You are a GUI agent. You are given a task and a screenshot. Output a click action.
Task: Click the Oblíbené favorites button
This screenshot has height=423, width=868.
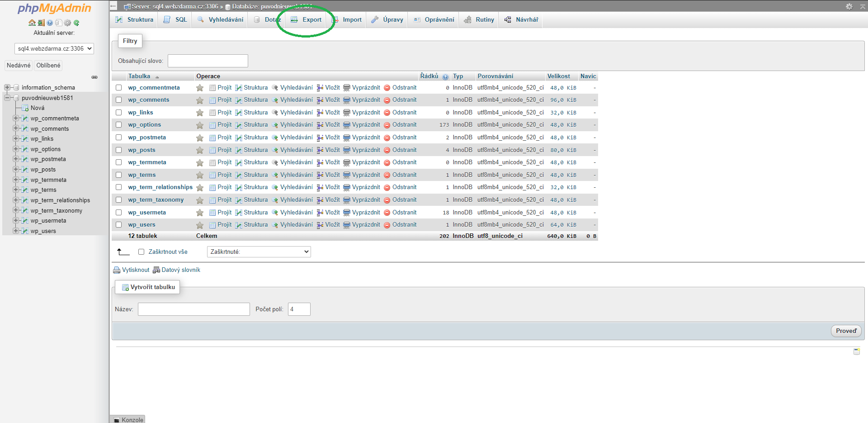tap(48, 66)
